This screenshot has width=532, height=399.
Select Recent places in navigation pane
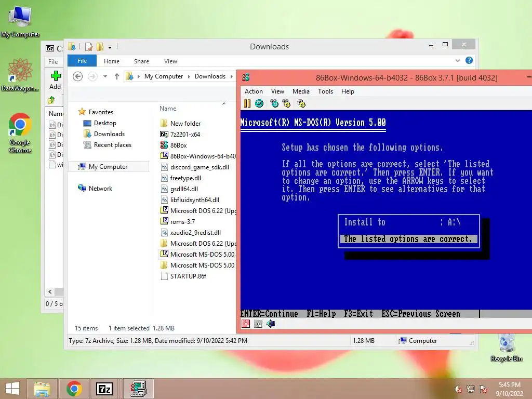pyautogui.click(x=112, y=145)
